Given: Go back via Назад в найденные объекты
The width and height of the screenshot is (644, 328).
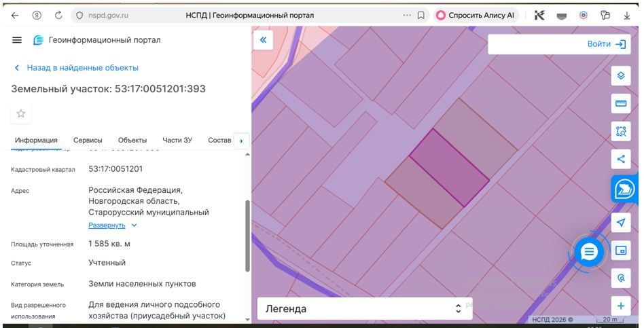Looking at the screenshot, I should click(x=76, y=68).
